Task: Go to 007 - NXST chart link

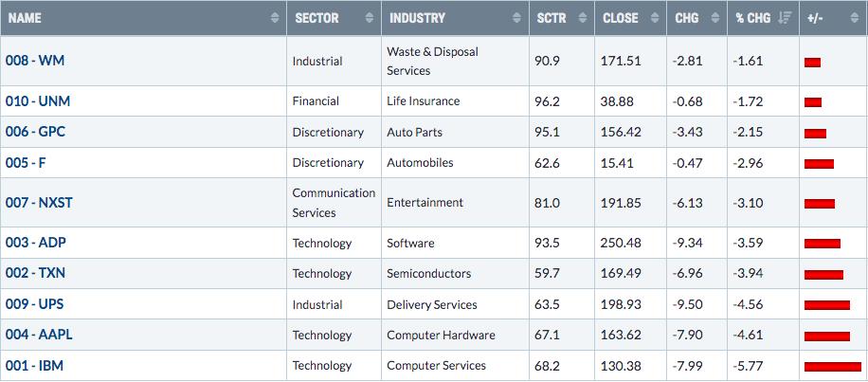Action: (39, 203)
